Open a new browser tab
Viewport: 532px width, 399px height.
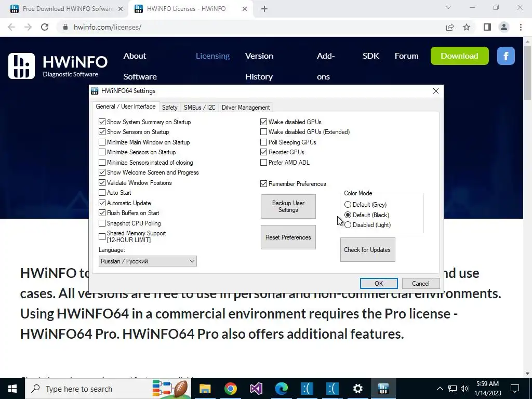pos(264,9)
